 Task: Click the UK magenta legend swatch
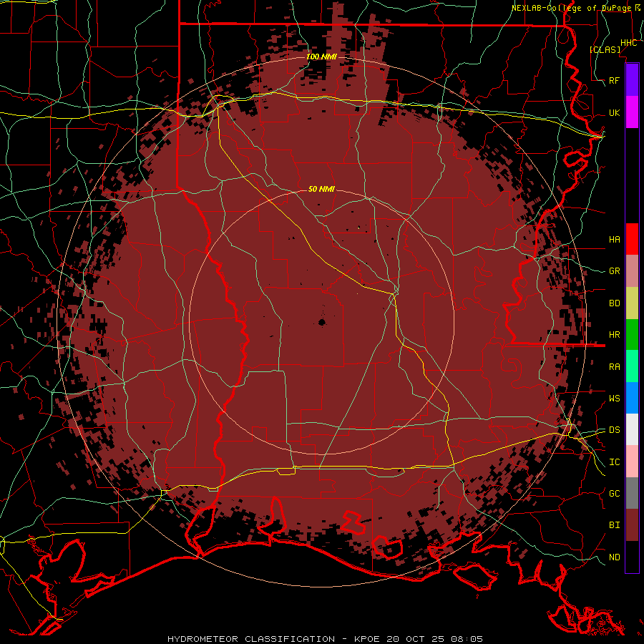632,112
